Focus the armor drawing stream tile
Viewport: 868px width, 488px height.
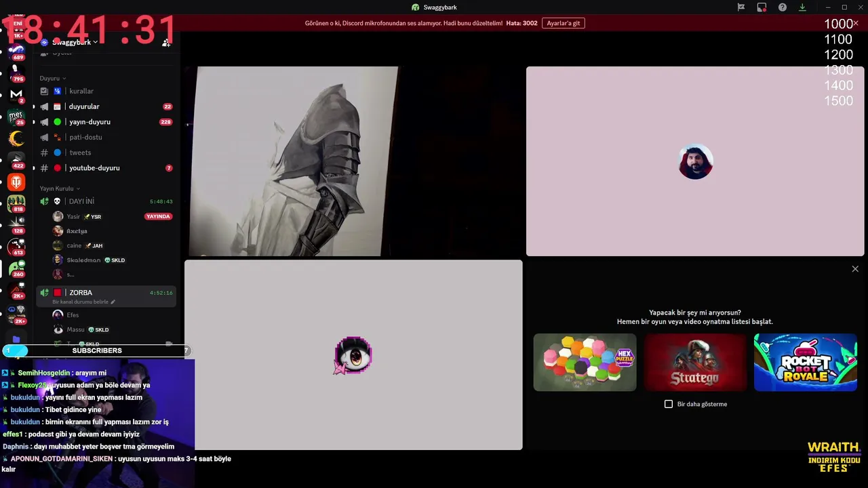point(353,161)
